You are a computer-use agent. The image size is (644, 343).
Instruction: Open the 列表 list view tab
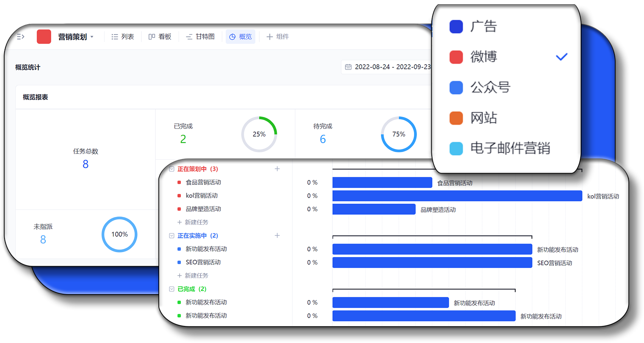[123, 37]
